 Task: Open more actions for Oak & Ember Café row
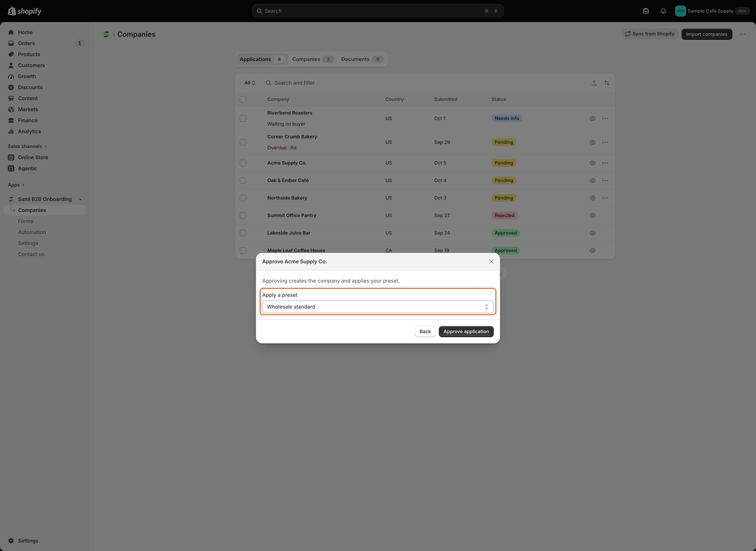[x=605, y=180]
